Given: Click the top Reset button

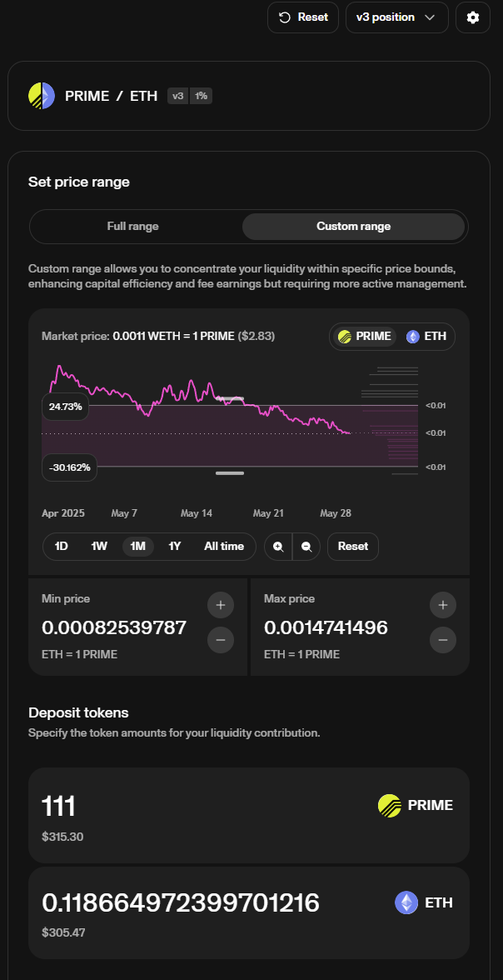Looking at the screenshot, I should point(303,17).
